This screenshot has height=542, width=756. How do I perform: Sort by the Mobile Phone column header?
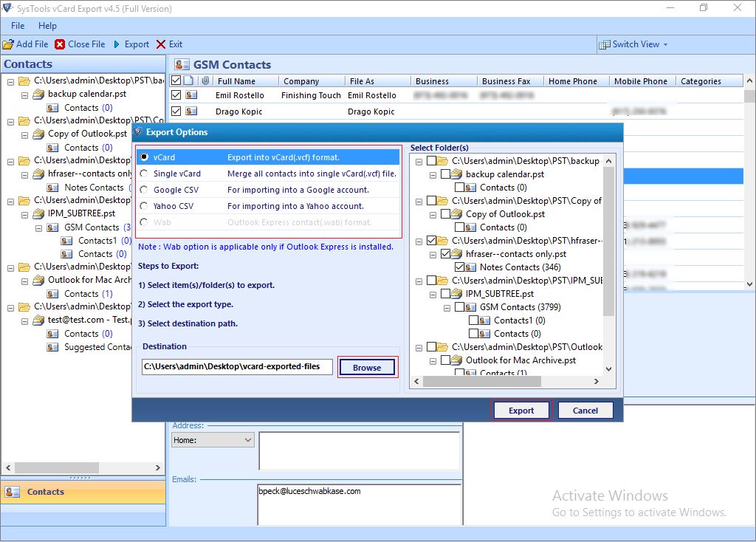[x=642, y=81]
